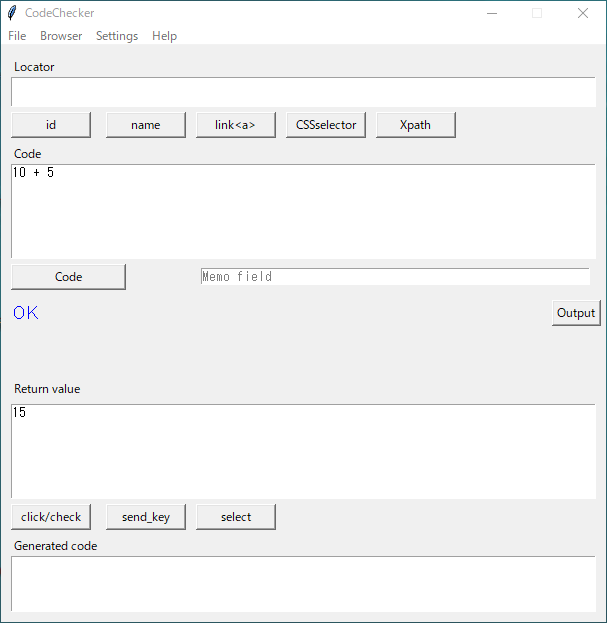Screen dimensions: 607x623
Task: Click the blue OK status text
Action: 26,313
